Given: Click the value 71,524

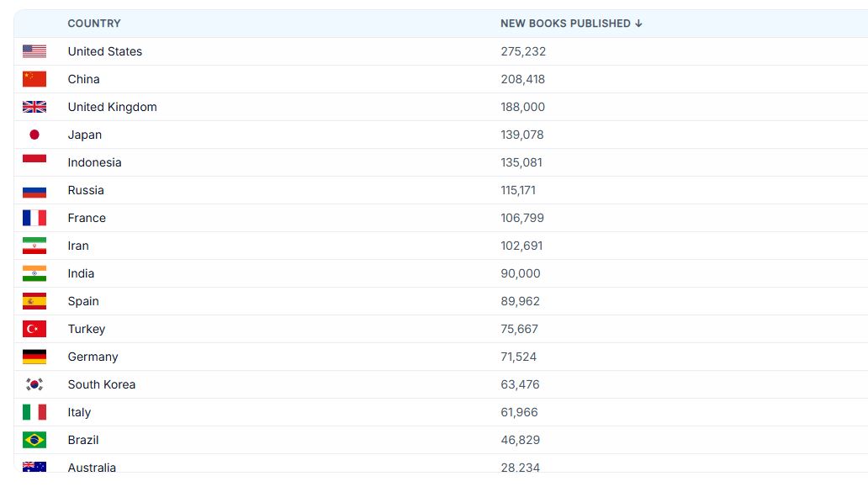Looking at the screenshot, I should 518,357.
